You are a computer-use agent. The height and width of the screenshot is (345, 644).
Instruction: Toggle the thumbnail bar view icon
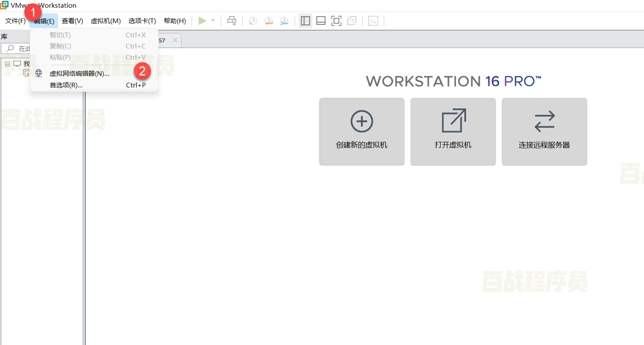(x=321, y=21)
